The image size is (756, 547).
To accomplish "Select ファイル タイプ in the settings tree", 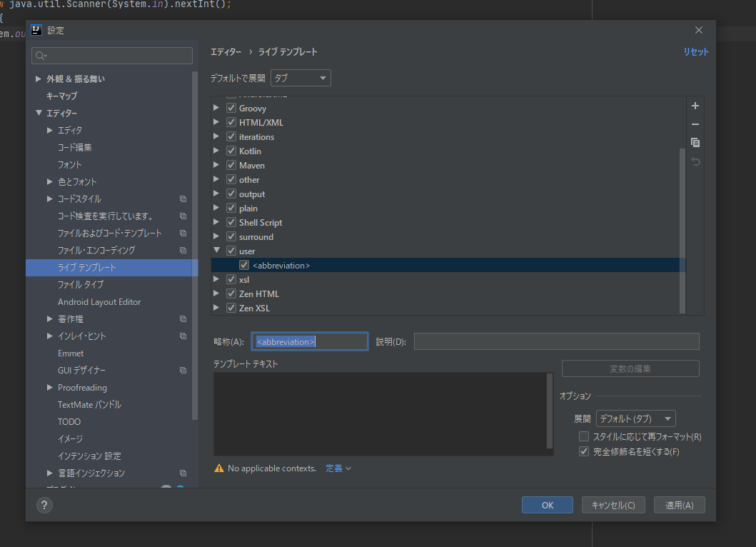I will [81, 285].
